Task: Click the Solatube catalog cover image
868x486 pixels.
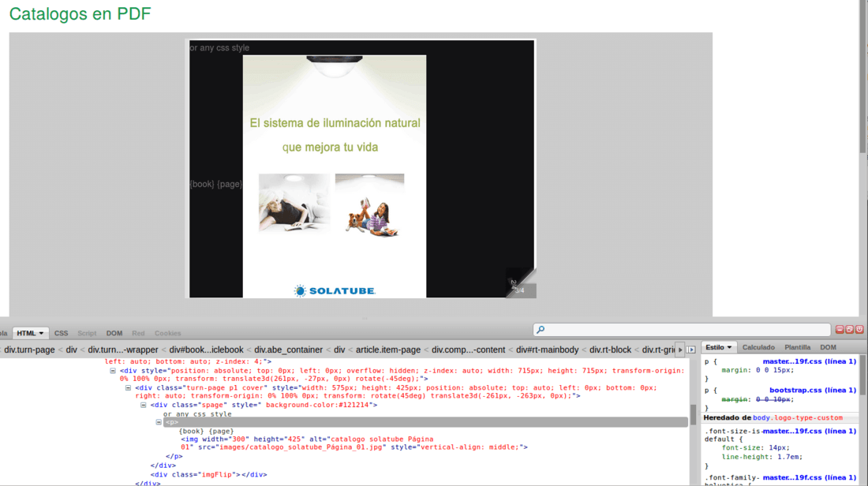Action: (335, 176)
